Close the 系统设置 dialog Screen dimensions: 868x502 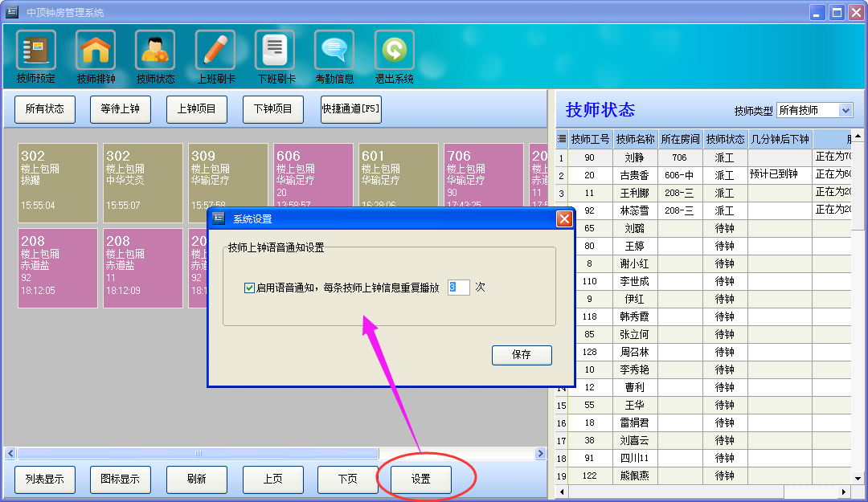tap(564, 218)
